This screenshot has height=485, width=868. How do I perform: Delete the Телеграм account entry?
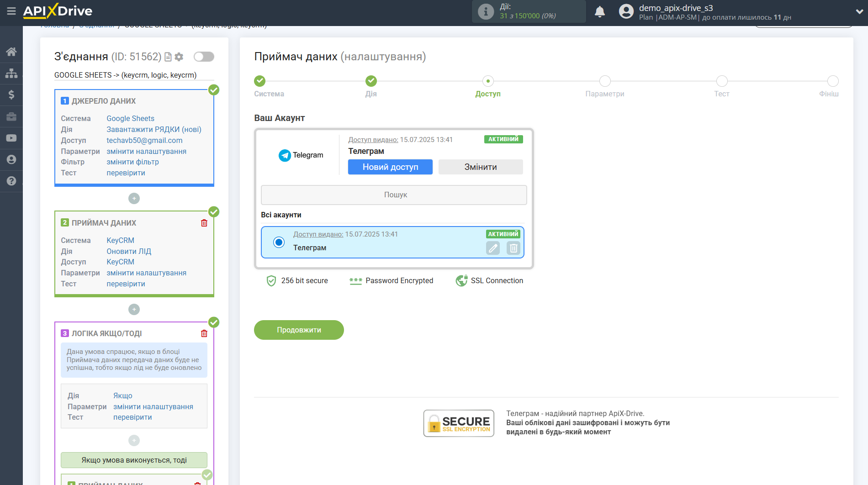click(x=513, y=248)
